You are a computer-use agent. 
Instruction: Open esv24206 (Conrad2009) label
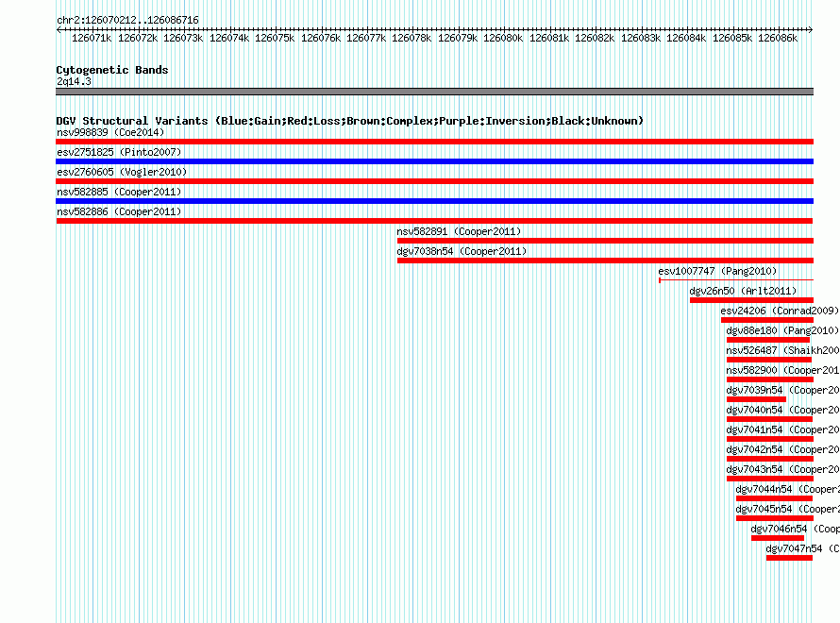[x=780, y=311]
